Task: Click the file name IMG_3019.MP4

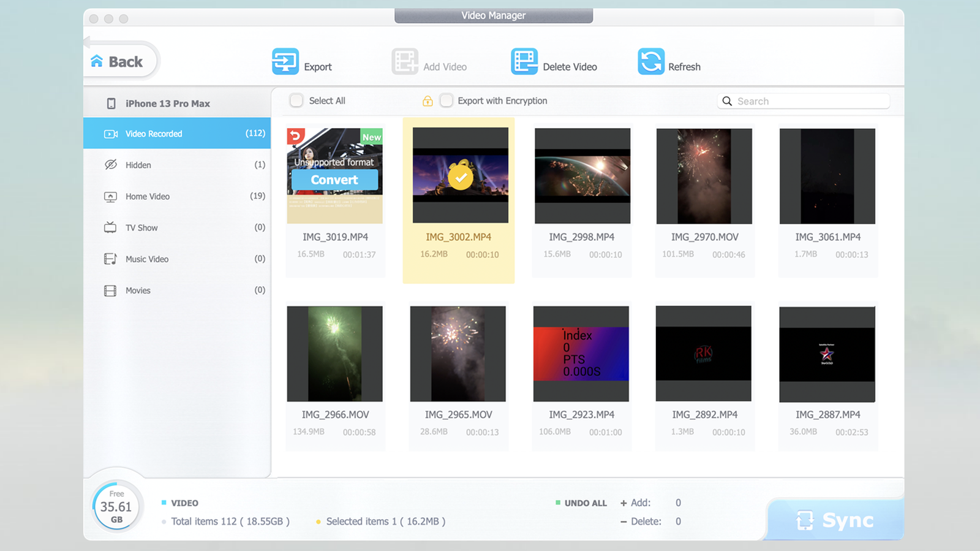Action: pos(336,237)
